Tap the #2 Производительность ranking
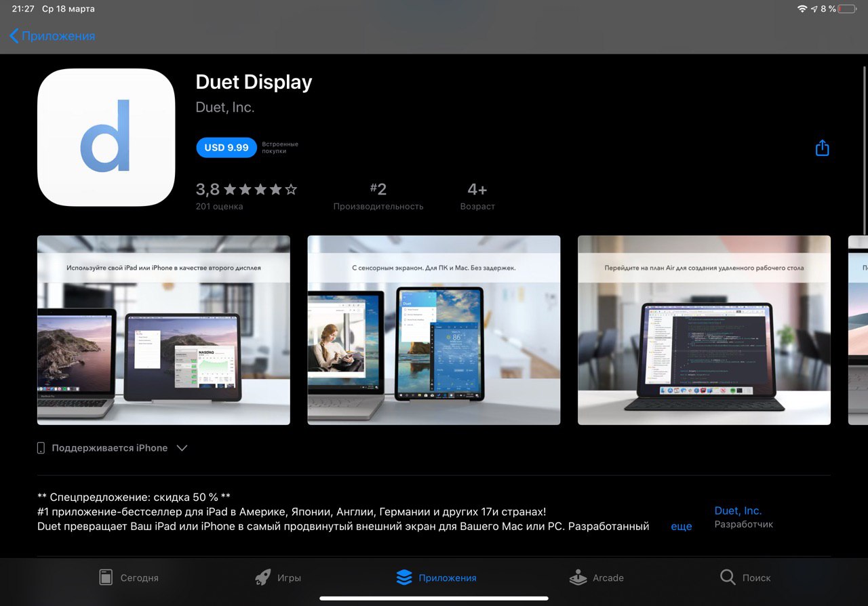Image resolution: width=868 pixels, height=606 pixels. (x=378, y=196)
